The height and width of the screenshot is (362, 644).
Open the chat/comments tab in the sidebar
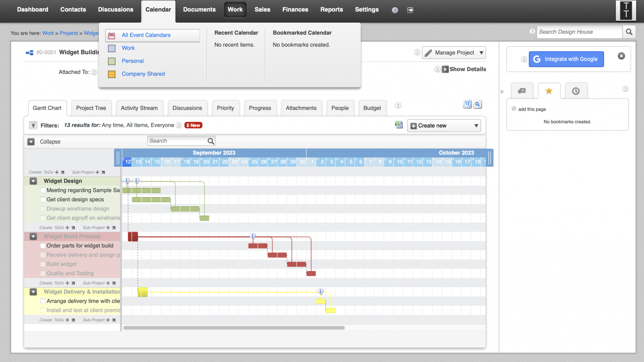click(522, 91)
